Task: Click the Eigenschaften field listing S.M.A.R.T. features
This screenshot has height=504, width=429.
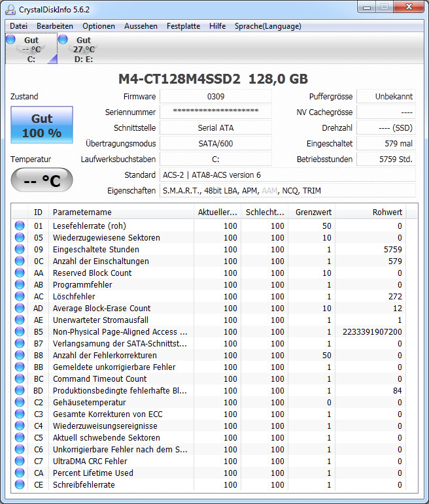Action: (288, 191)
